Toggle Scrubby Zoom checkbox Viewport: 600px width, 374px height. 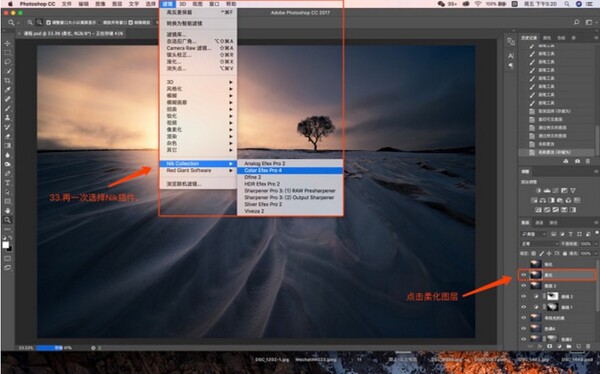coord(131,23)
